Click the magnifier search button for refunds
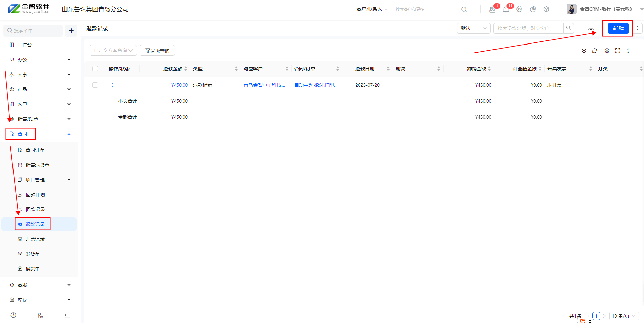 (x=569, y=28)
